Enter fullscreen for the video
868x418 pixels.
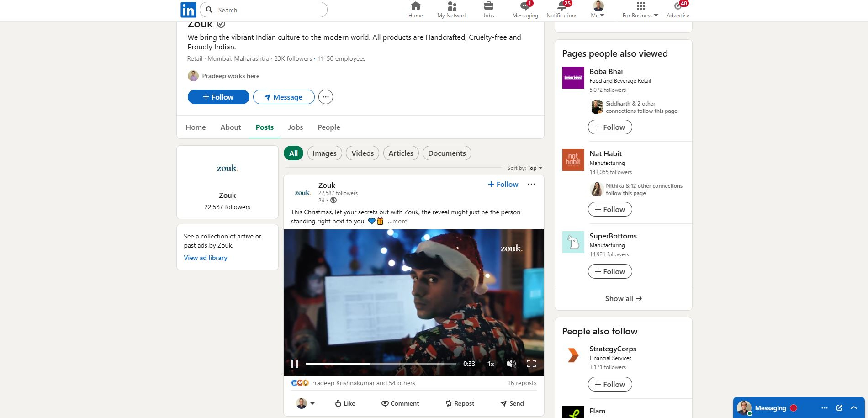[531, 364]
